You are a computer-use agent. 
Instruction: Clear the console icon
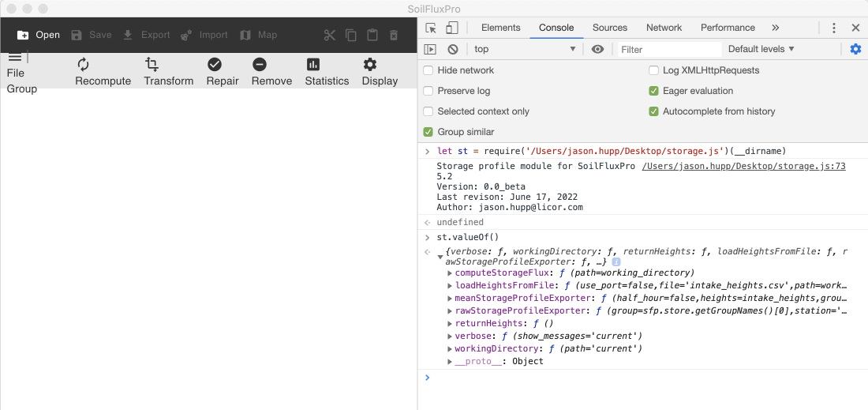pyautogui.click(x=453, y=49)
